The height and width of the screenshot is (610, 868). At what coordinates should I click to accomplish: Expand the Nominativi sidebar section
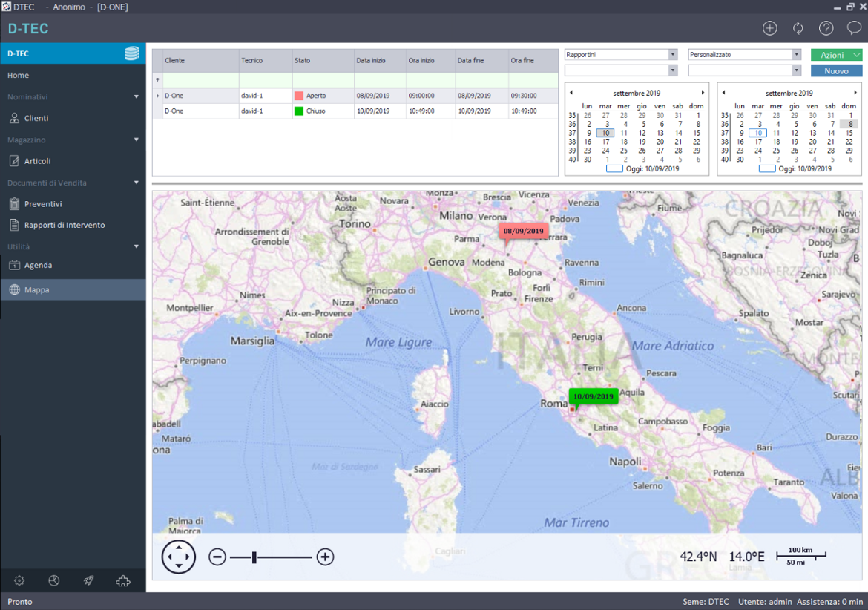coord(136,96)
